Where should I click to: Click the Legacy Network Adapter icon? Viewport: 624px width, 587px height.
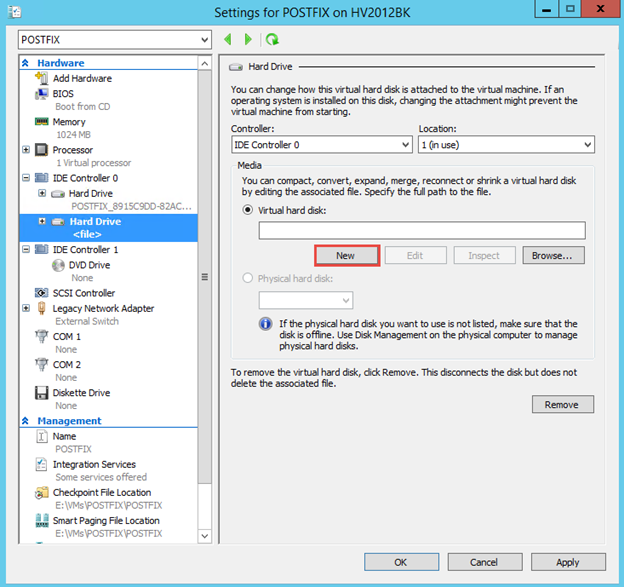click(41, 308)
